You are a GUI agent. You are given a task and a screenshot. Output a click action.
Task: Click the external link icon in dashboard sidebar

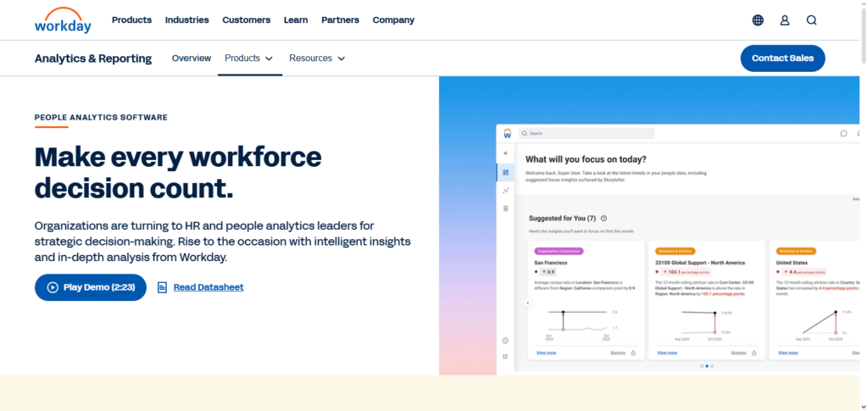[505, 357]
